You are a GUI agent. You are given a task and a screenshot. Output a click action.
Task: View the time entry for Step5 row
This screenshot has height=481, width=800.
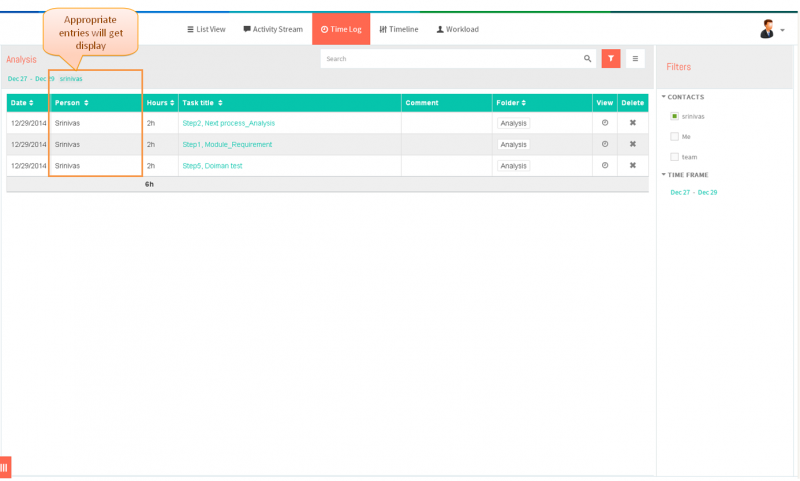[x=605, y=166]
